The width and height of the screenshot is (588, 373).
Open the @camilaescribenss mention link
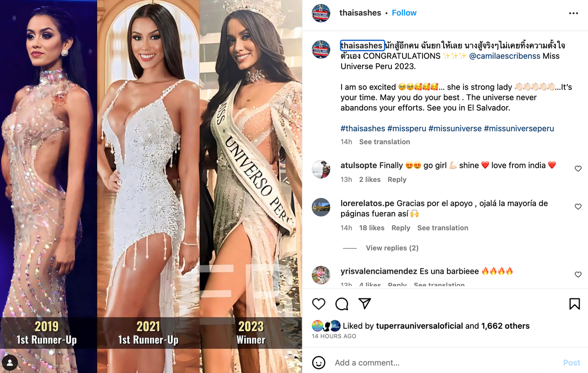[x=505, y=56]
